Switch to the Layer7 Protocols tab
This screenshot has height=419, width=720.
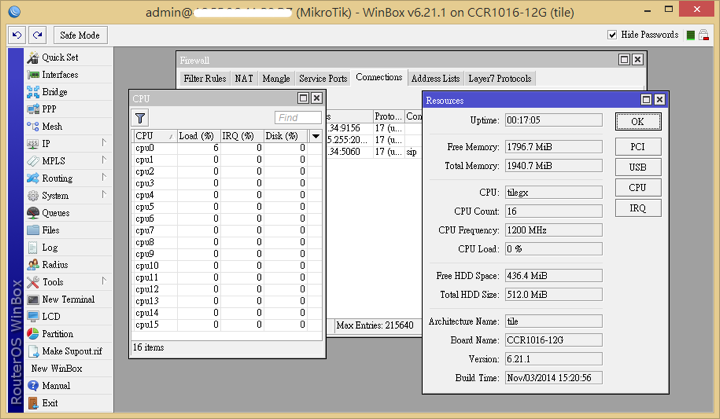(500, 79)
